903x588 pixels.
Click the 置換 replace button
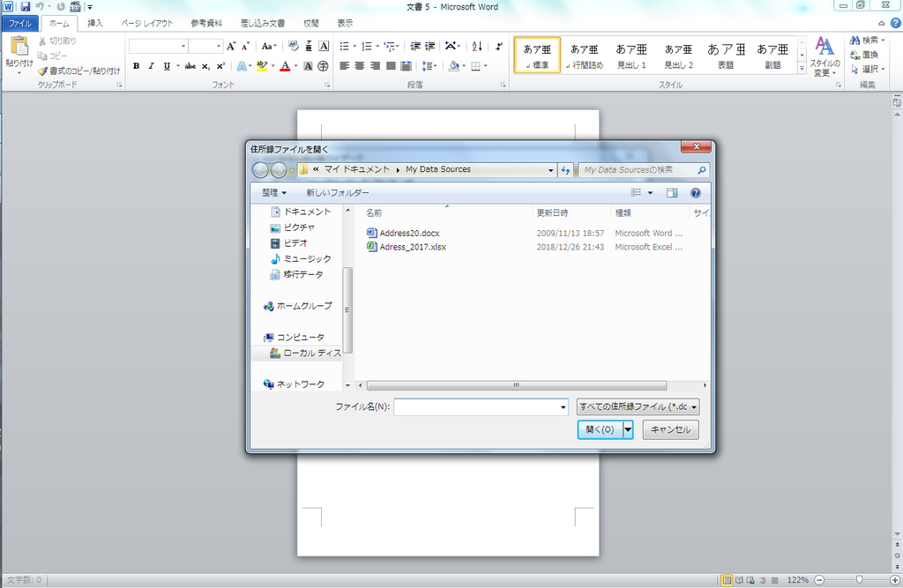(x=864, y=55)
